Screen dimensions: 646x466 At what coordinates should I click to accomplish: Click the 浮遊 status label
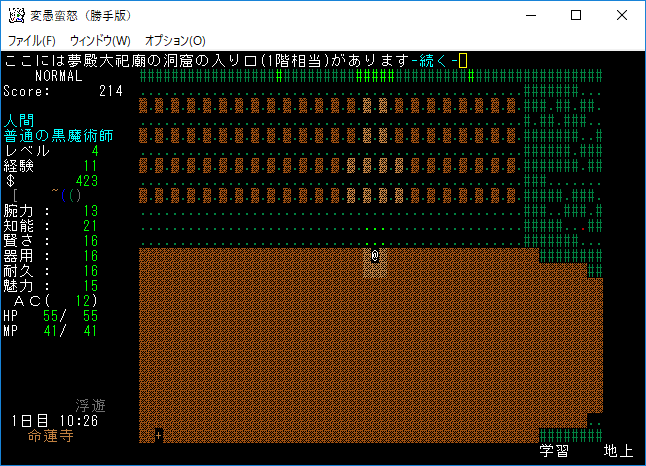coord(90,405)
